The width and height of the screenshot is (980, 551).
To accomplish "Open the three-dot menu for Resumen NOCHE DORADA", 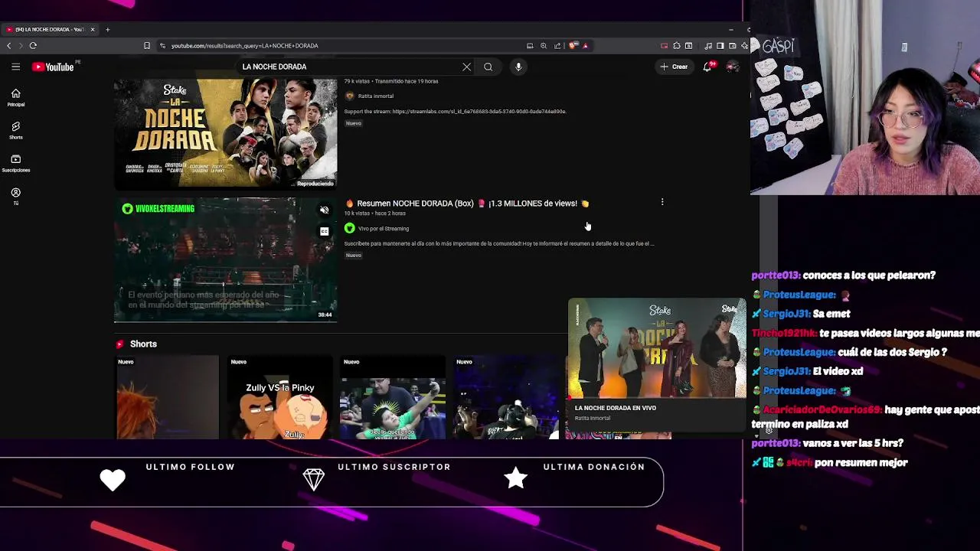I will click(x=662, y=203).
